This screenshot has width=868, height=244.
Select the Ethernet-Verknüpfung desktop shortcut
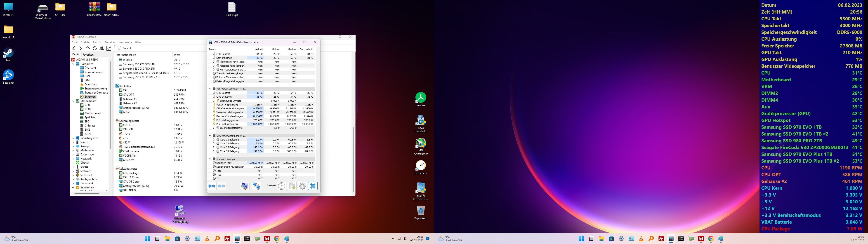pos(180,214)
